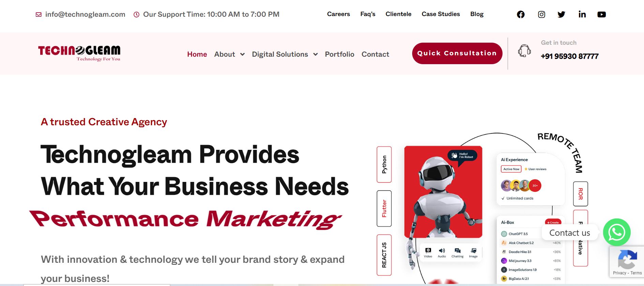This screenshot has height=286, width=644.
Task: Click the envelope email icon
Action: pos(39,14)
